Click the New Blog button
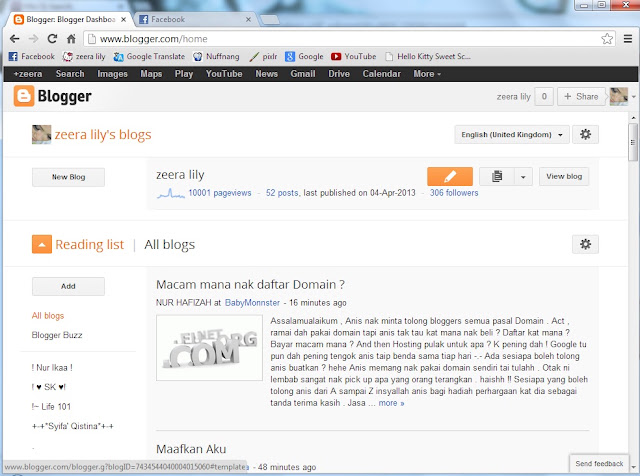 coord(68,177)
